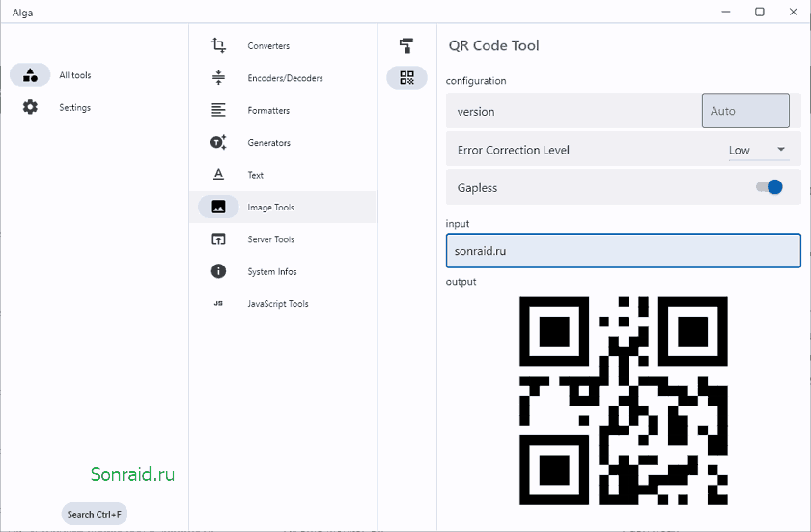Click the JavaScript Tools JS icon
The width and height of the screenshot is (811, 532).
pyautogui.click(x=218, y=303)
